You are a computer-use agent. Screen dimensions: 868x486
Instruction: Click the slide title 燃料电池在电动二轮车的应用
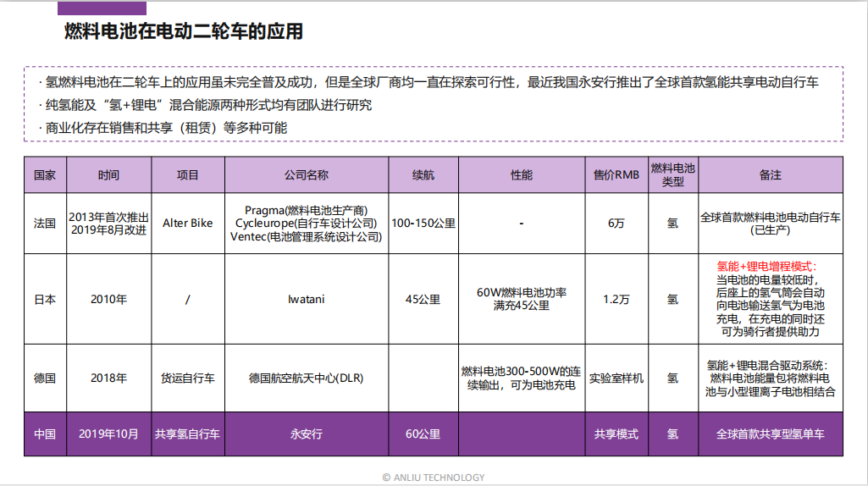(184, 31)
